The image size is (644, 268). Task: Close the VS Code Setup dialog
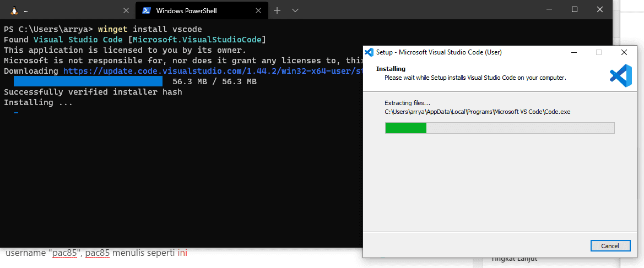click(624, 52)
